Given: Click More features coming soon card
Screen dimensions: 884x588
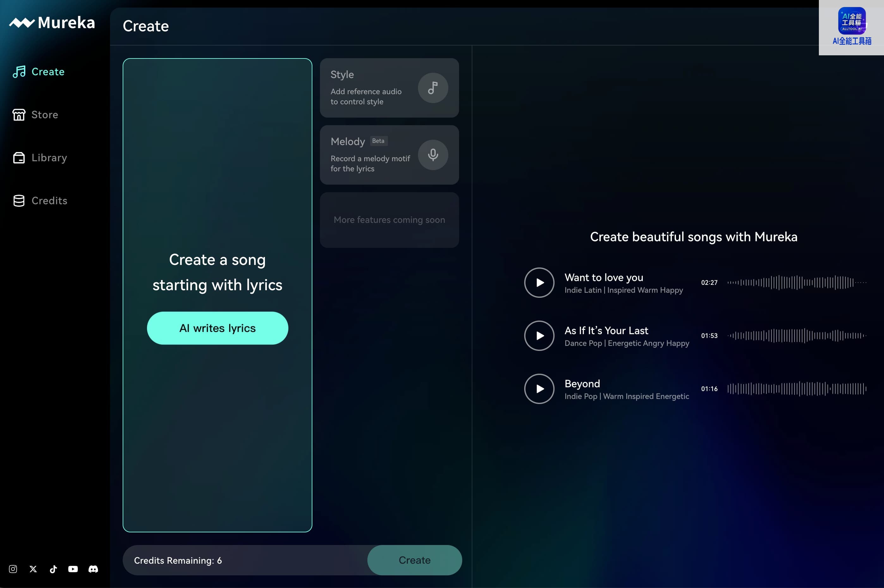Looking at the screenshot, I should (x=389, y=220).
